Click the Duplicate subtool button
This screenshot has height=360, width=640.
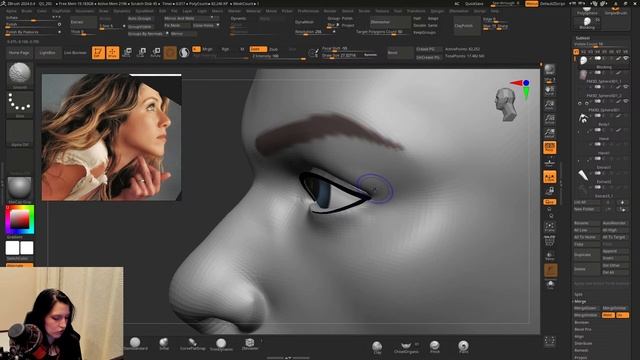[x=587, y=255]
